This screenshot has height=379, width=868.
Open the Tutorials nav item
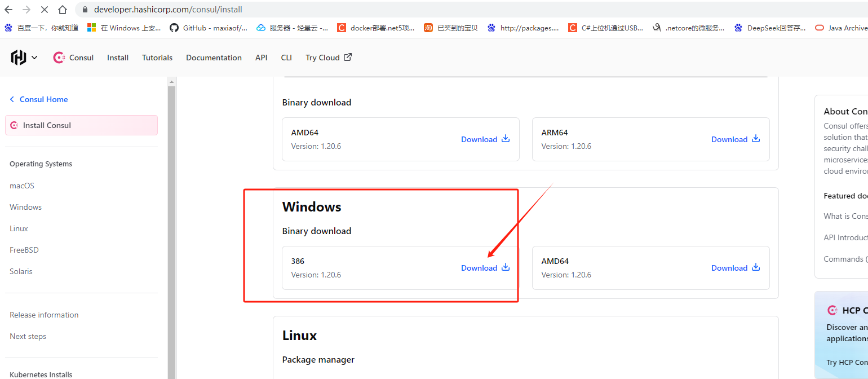(x=157, y=58)
